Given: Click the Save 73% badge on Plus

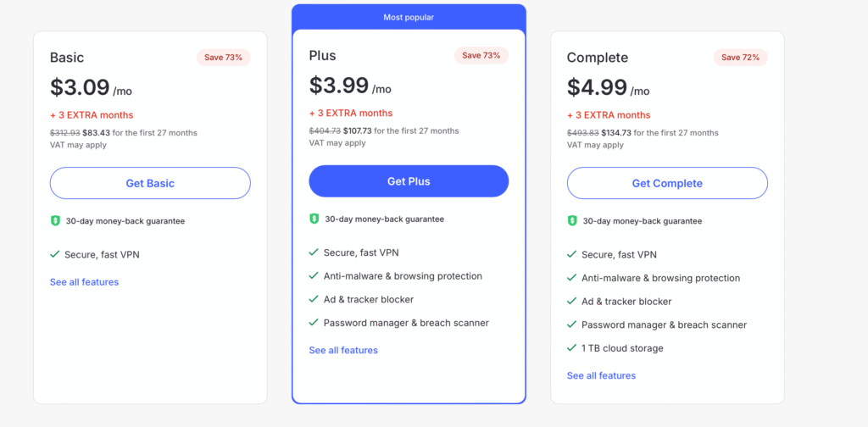Looking at the screenshot, I should (x=481, y=56).
